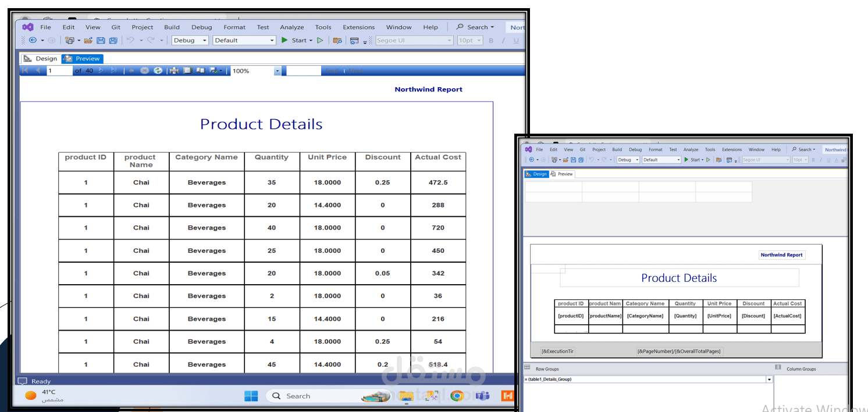Go to next page in report preview

point(101,70)
